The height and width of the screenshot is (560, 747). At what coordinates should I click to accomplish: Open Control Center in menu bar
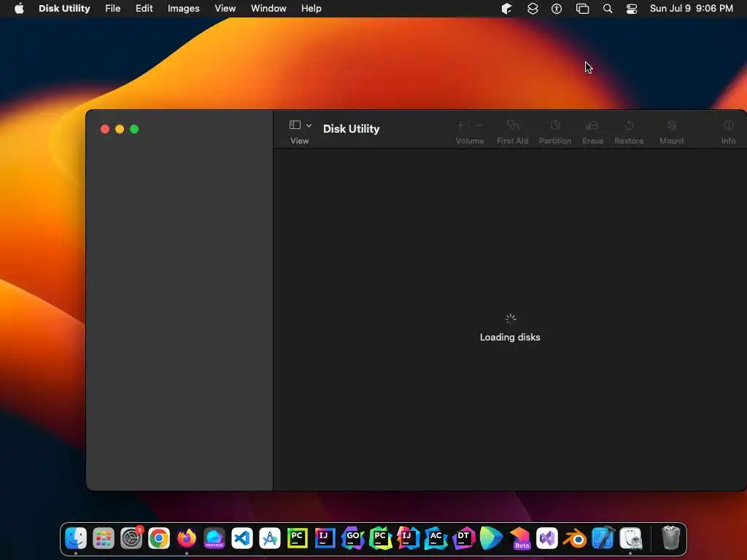(x=632, y=9)
